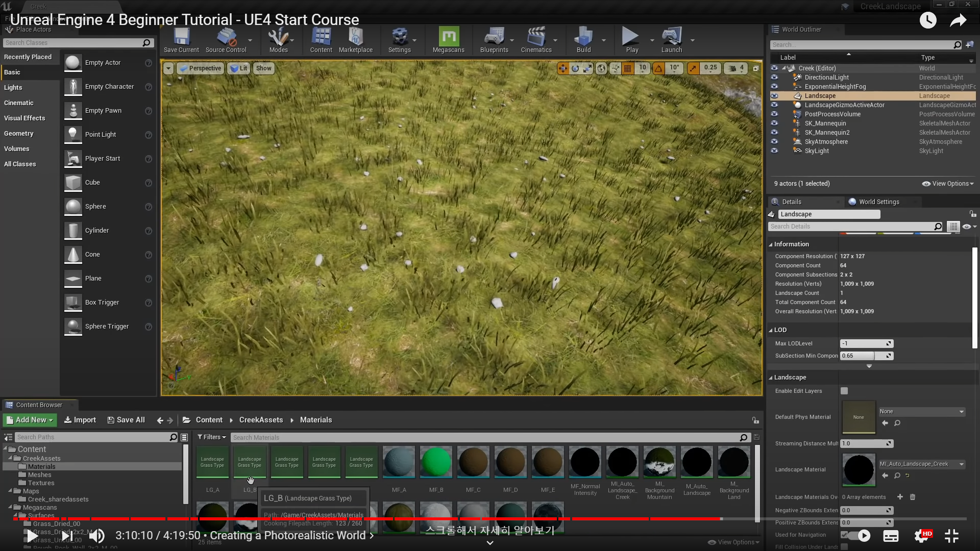Hide the DirectionalLight eye in Outliner
980x551 pixels.
[x=774, y=78]
